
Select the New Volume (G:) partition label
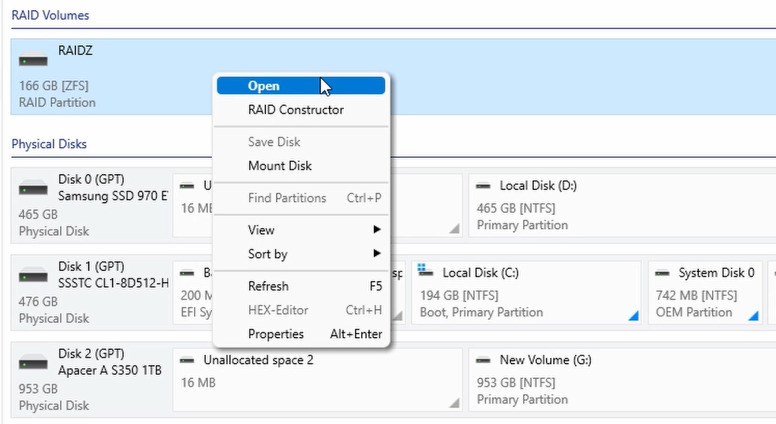point(545,360)
